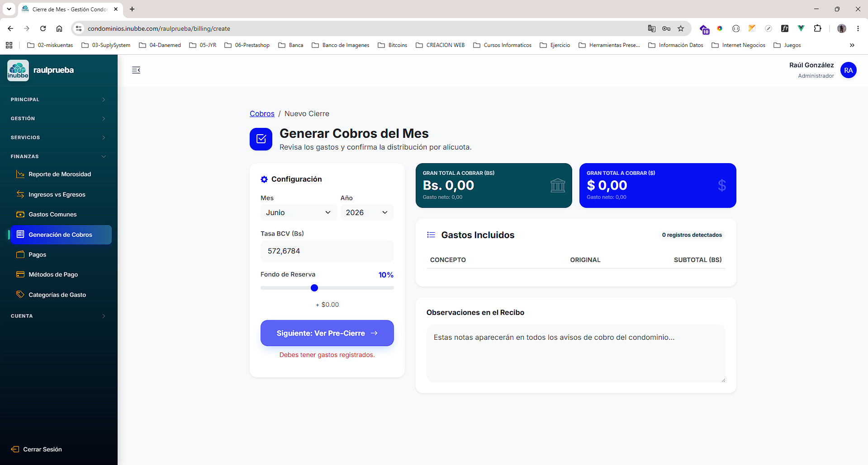The image size is (868, 465).
Task: Open the tab search dropdown arrow
Action: click(9, 9)
